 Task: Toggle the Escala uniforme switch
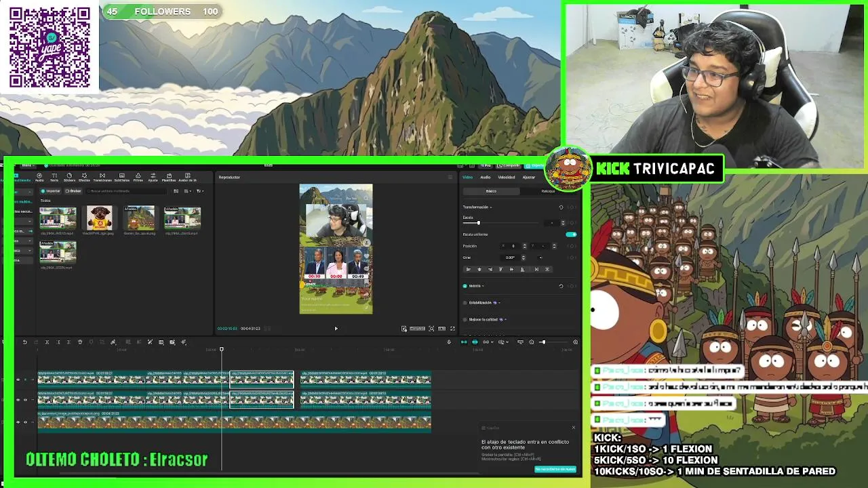pos(571,235)
